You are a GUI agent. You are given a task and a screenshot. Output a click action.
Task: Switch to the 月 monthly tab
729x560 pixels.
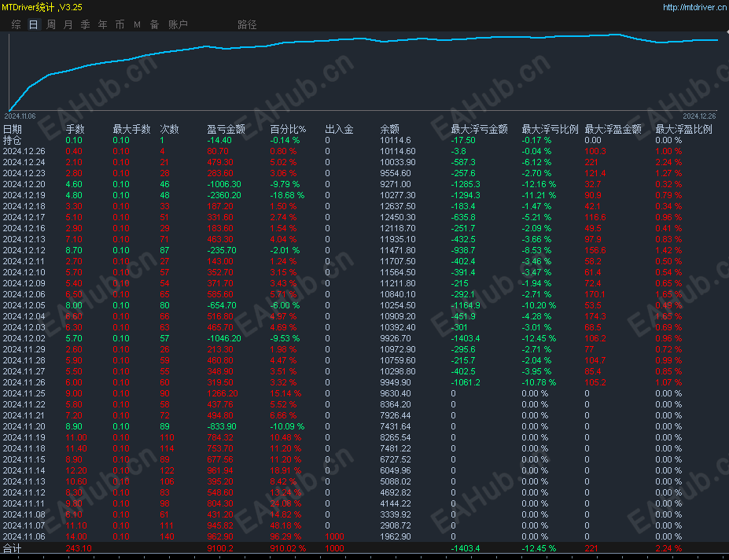(68, 24)
